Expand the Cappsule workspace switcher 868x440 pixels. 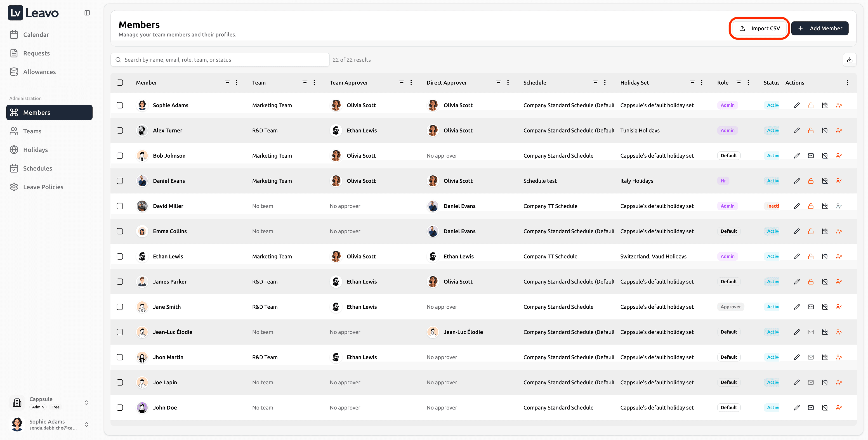tap(86, 402)
